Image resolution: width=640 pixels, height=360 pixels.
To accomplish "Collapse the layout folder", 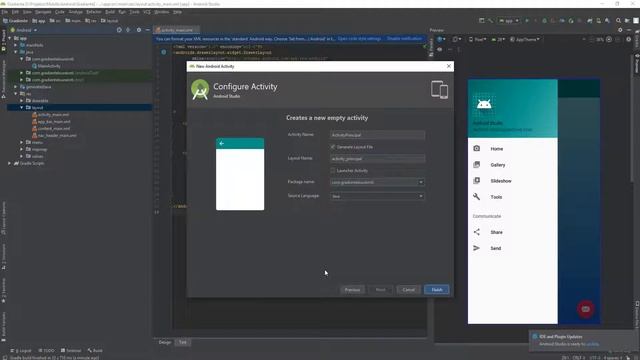I will coord(22,107).
